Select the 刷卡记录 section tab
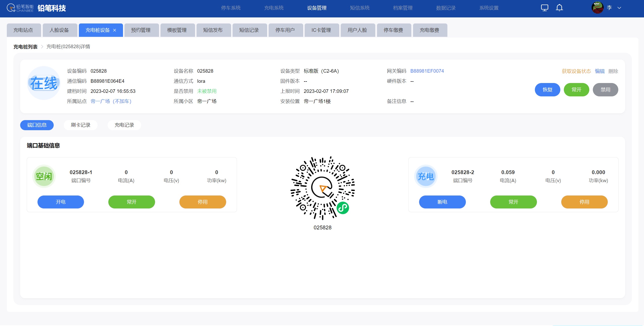The image size is (644, 326). pyautogui.click(x=81, y=125)
